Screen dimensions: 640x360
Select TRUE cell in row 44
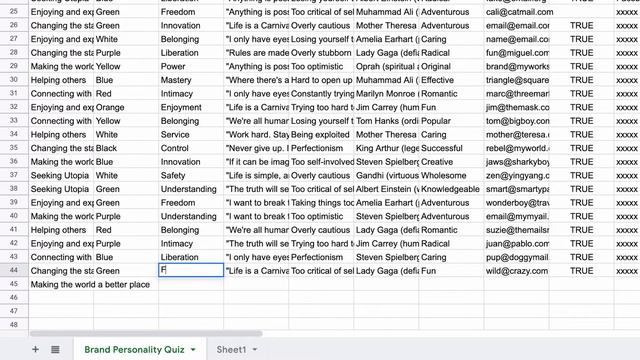pyautogui.click(x=582, y=271)
